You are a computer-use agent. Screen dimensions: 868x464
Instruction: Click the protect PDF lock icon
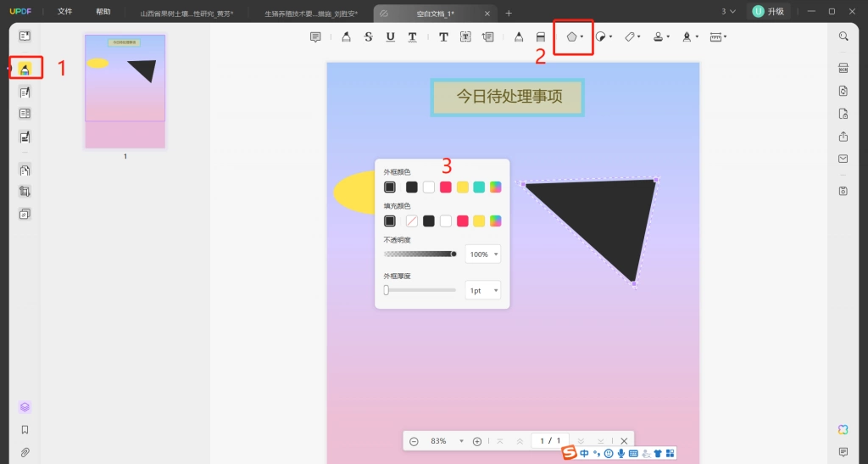click(x=843, y=114)
